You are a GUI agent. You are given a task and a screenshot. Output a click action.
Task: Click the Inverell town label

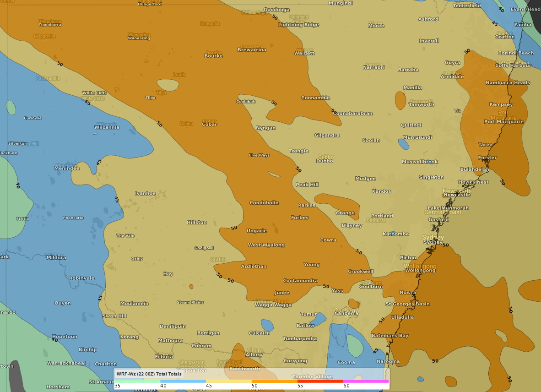(429, 41)
